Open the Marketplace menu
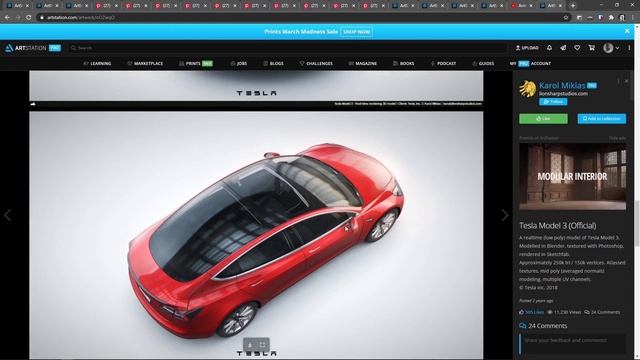 point(145,64)
